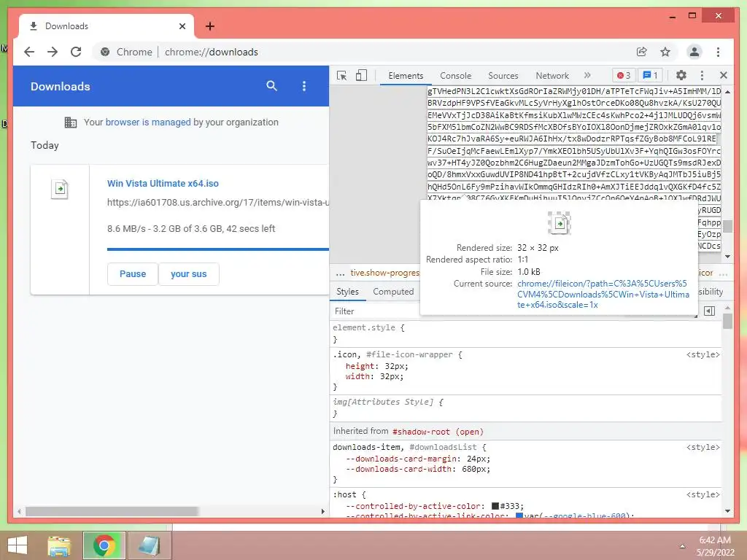The image size is (747, 560).
Task: Switch to the Network tab
Action: tap(551, 76)
